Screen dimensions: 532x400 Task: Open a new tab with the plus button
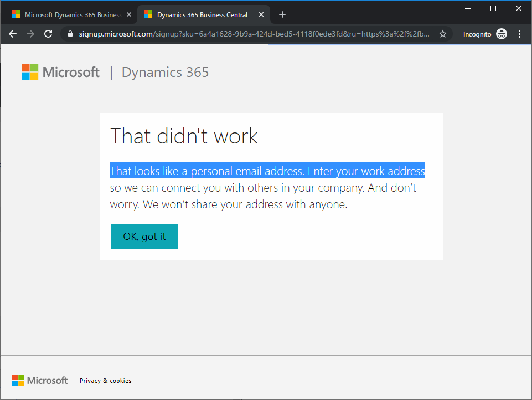(282, 14)
